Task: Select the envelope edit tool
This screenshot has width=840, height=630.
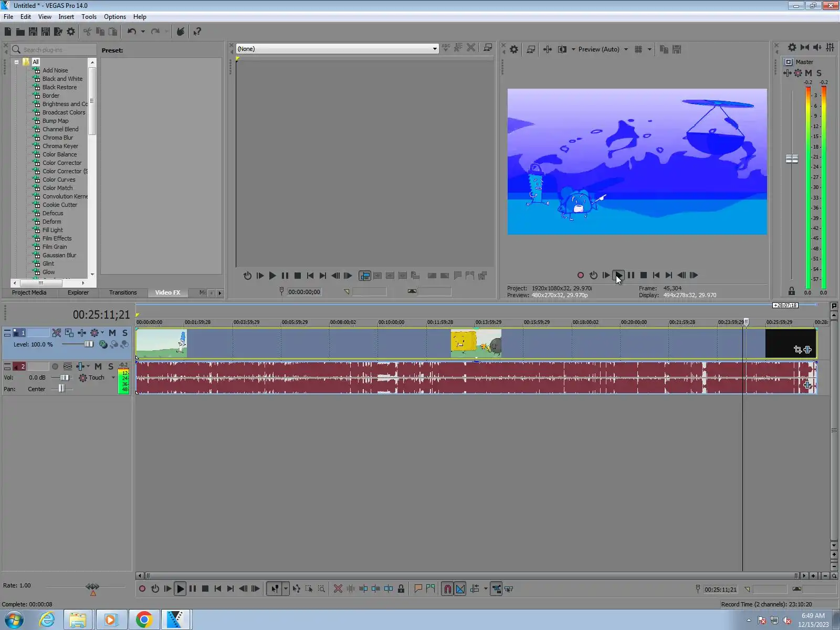Action: [297, 589]
